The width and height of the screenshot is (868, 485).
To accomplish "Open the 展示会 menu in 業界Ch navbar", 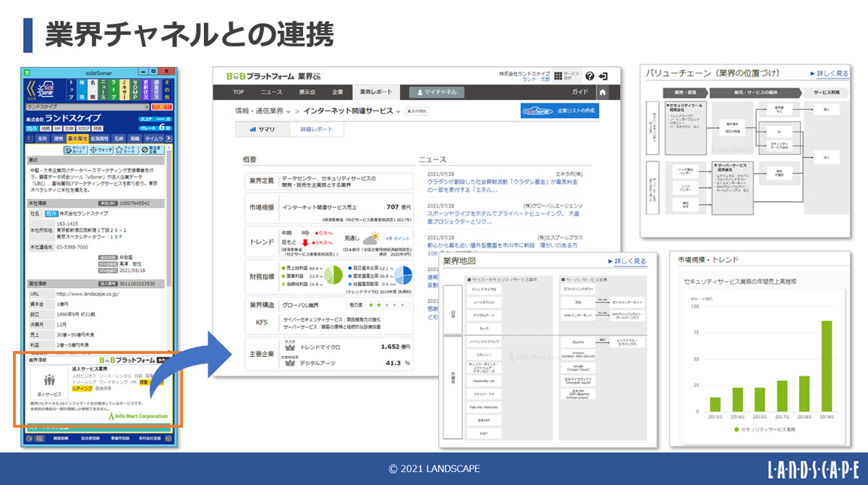I will (x=307, y=92).
